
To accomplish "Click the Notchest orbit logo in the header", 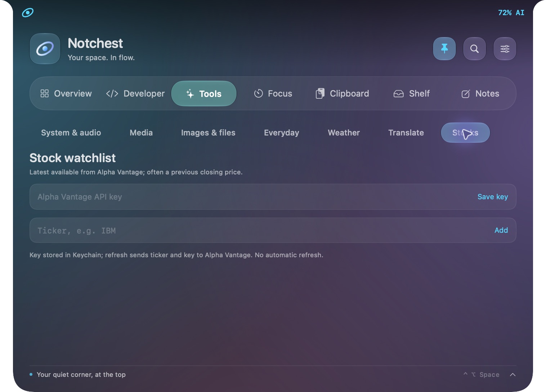I will tap(45, 49).
